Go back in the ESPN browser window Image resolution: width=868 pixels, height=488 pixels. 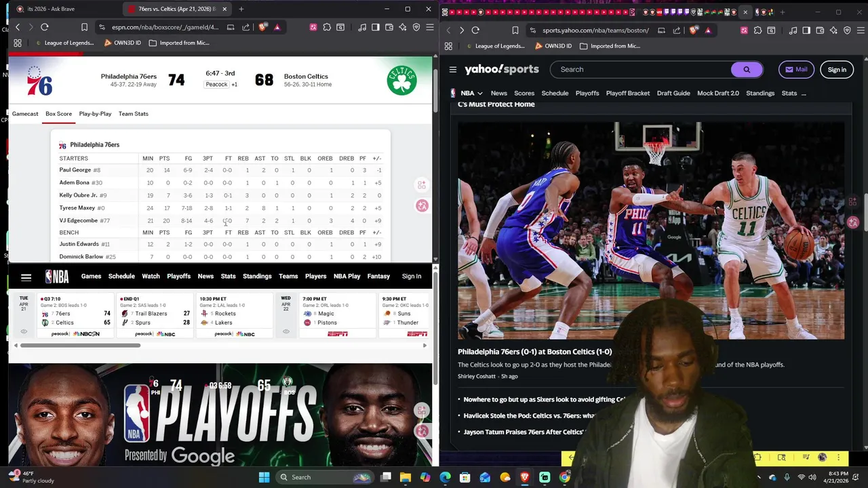tap(18, 27)
